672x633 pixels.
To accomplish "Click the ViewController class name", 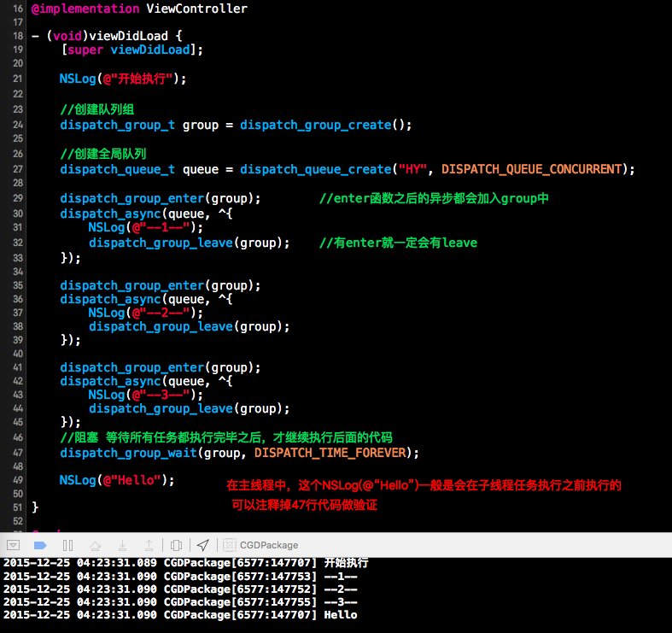I will click(x=196, y=9).
